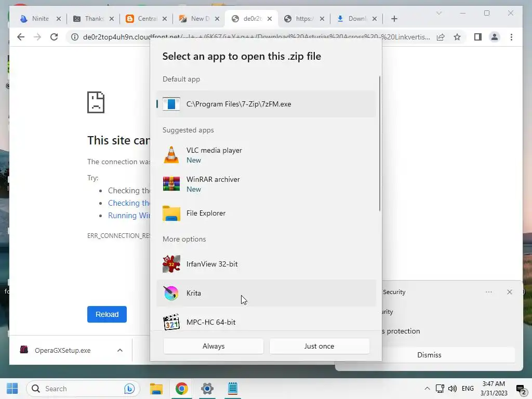Select File Explorer to open the file
This screenshot has height=399, width=532.
point(266,213)
